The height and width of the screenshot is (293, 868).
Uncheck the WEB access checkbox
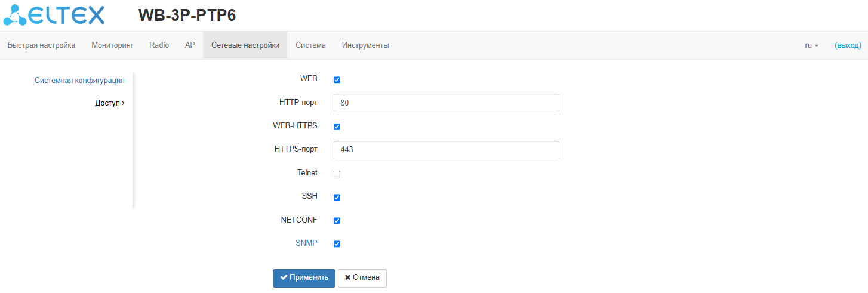click(337, 80)
